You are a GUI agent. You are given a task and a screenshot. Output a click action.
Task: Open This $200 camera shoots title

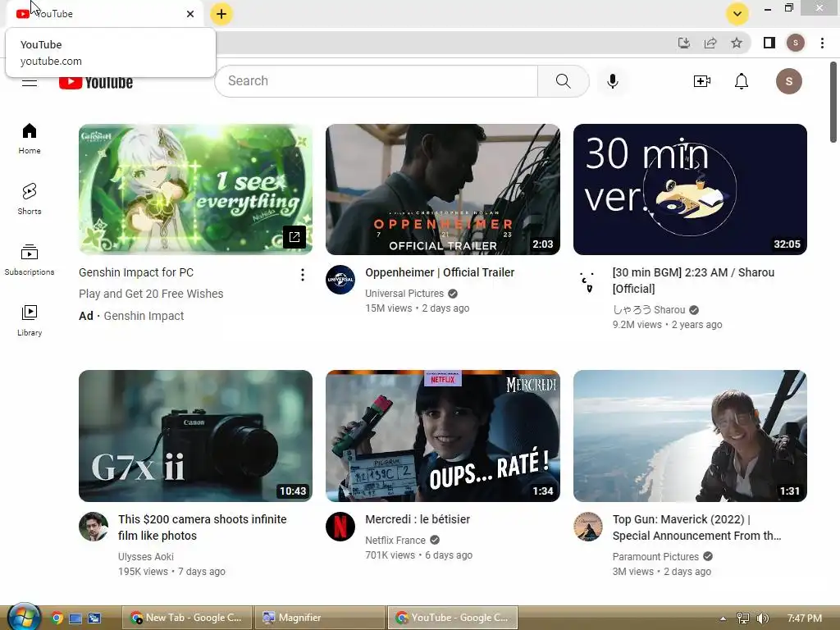pos(203,527)
